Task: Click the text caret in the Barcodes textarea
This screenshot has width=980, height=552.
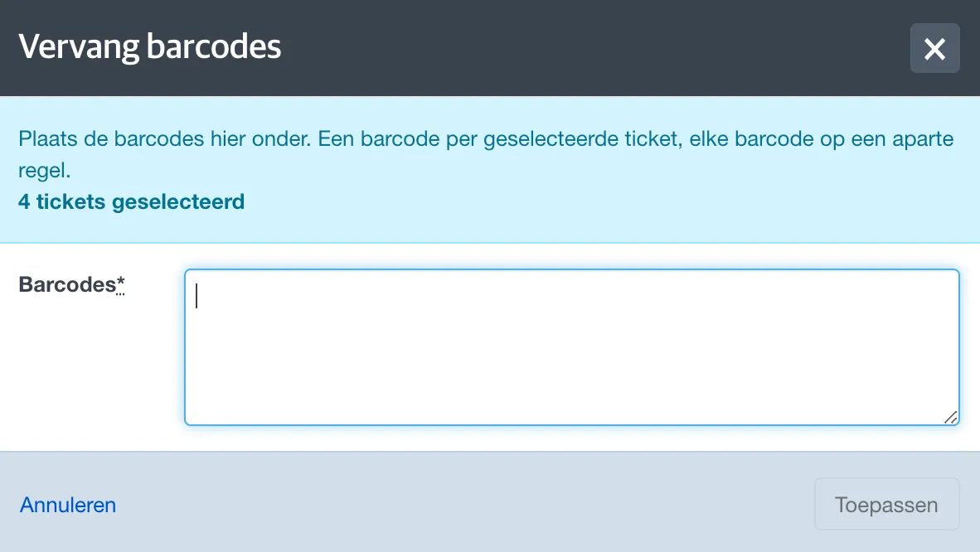Action: click(196, 296)
